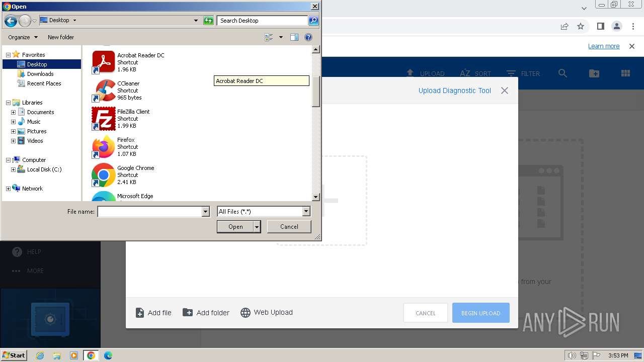Select the Acrobat Reader DC shortcut icon
Image resolution: width=644 pixels, height=362 pixels.
click(x=103, y=62)
